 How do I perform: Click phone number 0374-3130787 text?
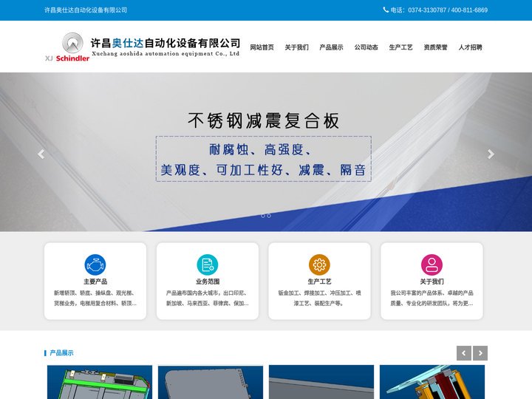tap(427, 10)
